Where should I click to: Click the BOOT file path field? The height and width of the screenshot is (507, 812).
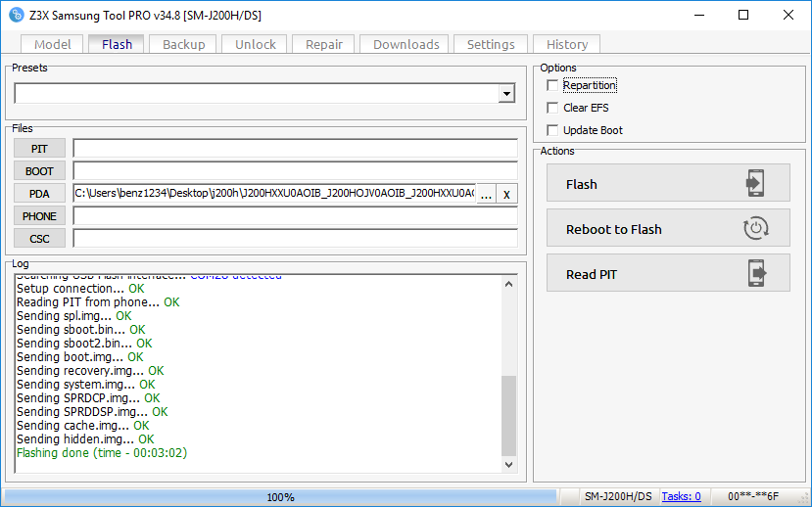[x=295, y=170]
